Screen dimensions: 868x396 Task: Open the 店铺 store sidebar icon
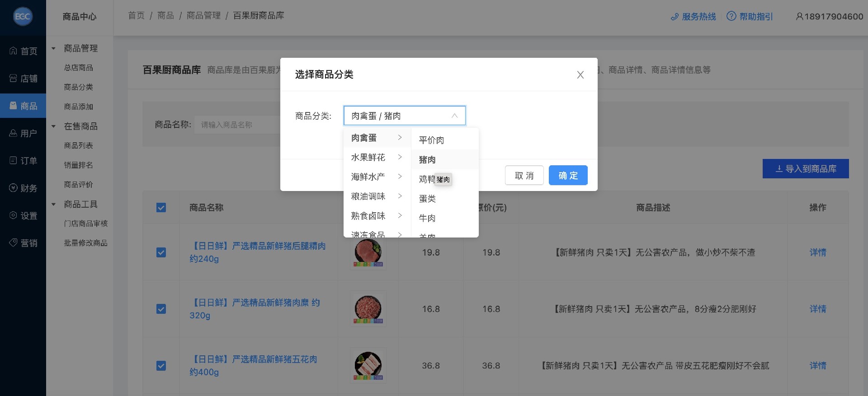click(x=14, y=79)
